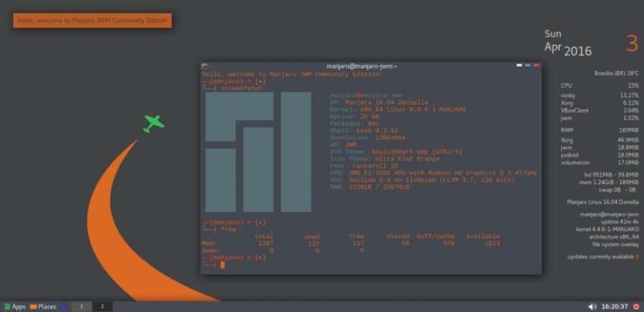Click the 'mem 1.24GiB - 189MiB' line
Screen dimensions: 644x312
pos(608,183)
